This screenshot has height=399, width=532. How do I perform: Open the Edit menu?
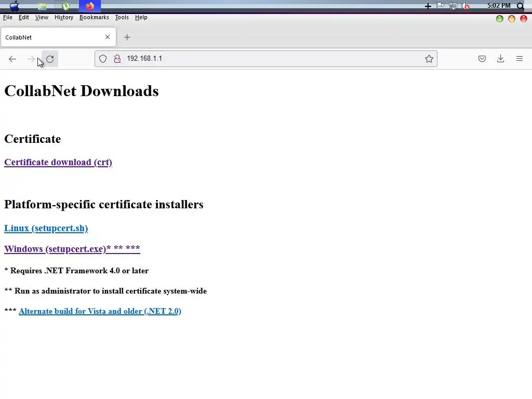pos(24,17)
